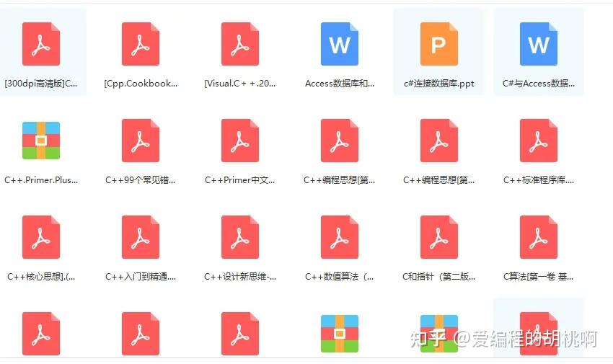Screen dimensions: 613x364
Task: Select the C++99个常见错... file name
Action: (x=141, y=180)
